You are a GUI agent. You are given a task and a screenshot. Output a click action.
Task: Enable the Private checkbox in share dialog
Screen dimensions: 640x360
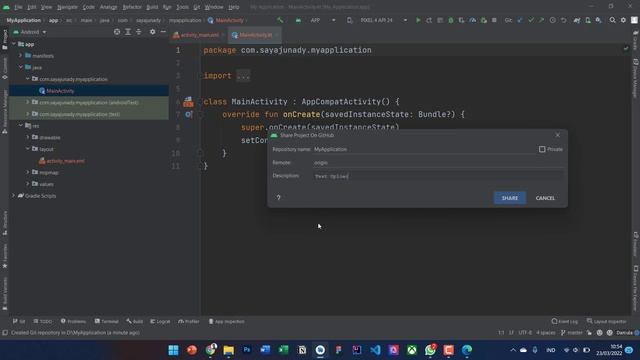pos(542,149)
